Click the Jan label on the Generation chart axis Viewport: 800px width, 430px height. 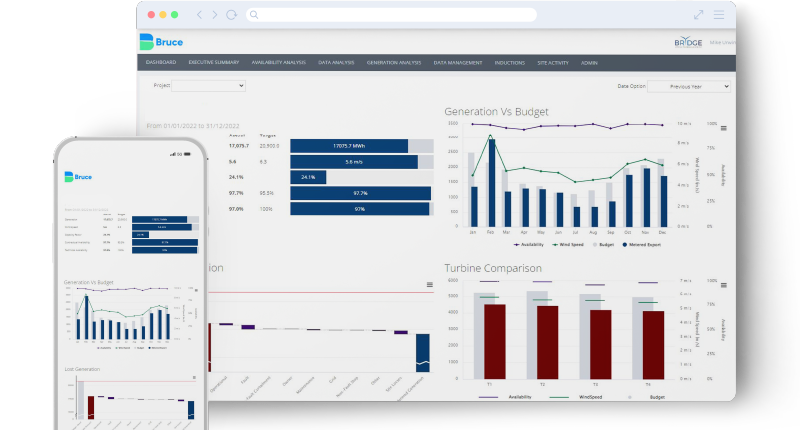click(473, 232)
